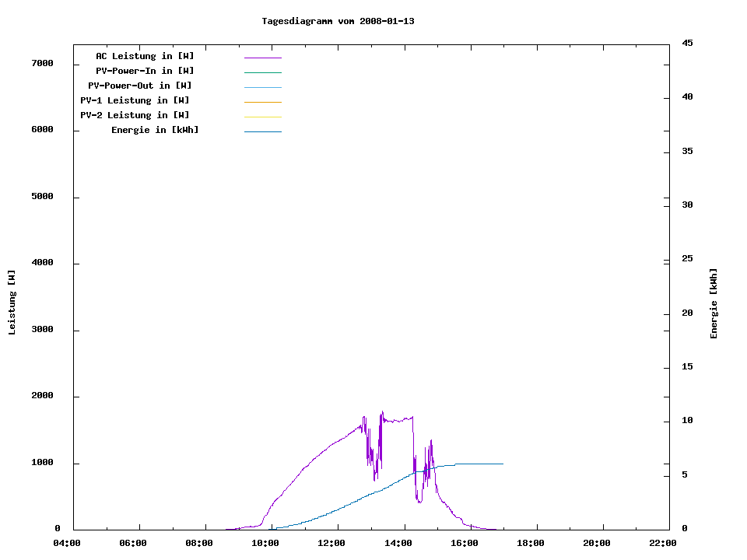This screenshot has height=560, width=747.
Task: Select the AC Leistung legend label
Action: (x=145, y=56)
